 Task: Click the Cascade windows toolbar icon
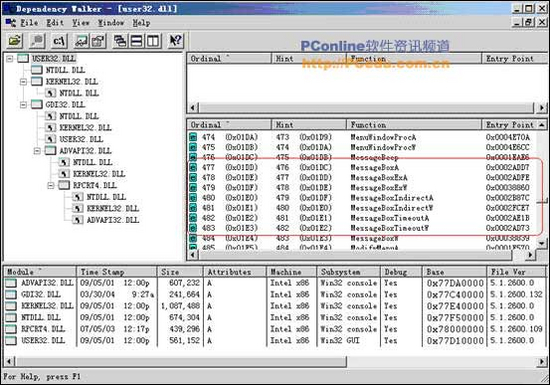tap(120, 41)
